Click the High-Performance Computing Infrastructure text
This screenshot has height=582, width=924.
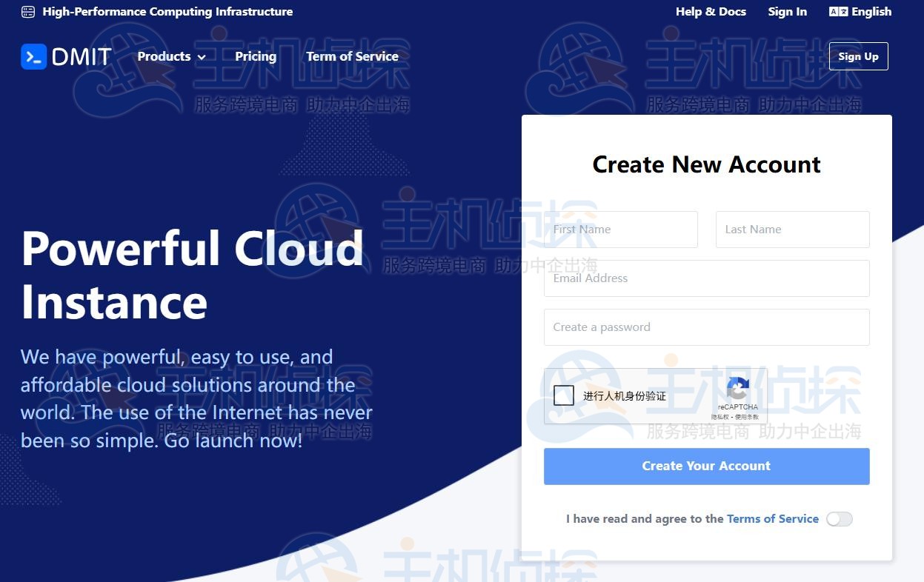pyautogui.click(x=167, y=12)
